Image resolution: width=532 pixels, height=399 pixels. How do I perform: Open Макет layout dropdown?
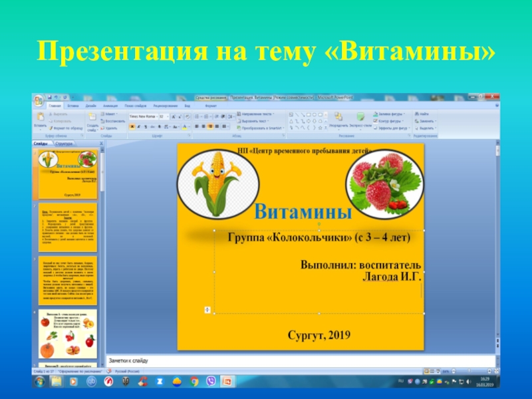point(109,114)
